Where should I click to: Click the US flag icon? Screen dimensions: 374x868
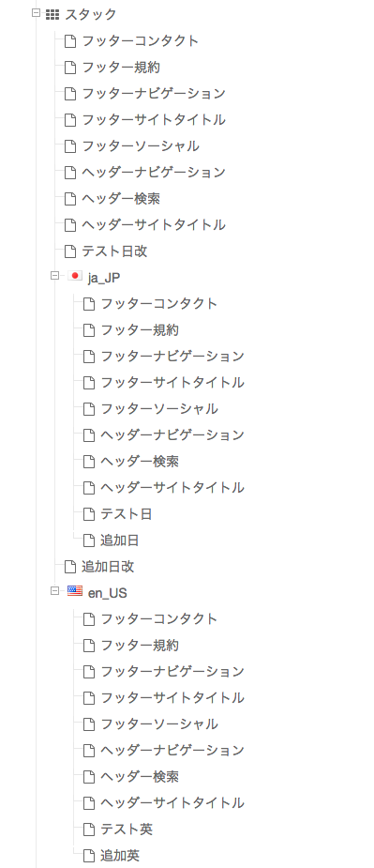75,591
